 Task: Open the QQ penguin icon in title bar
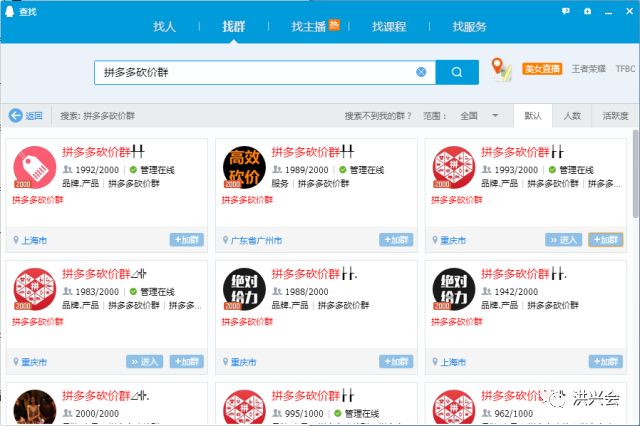point(9,11)
